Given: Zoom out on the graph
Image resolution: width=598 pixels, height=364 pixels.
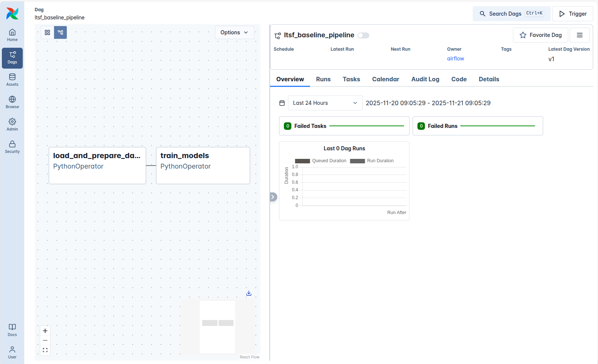Looking at the screenshot, I should click(45, 341).
